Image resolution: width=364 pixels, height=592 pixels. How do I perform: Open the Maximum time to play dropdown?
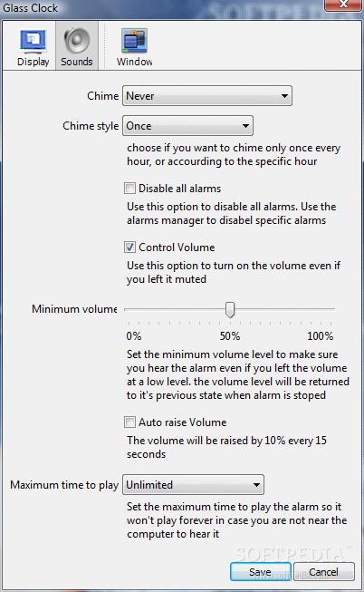193,485
